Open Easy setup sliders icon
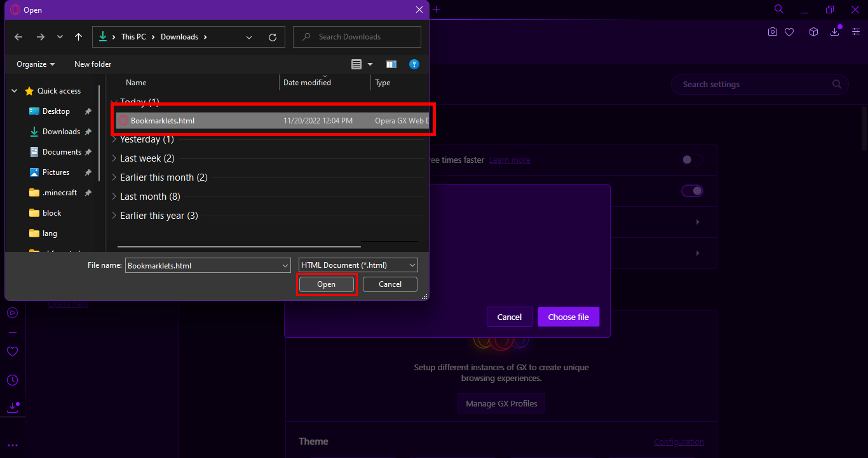This screenshot has height=458, width=868. [855, 32]
